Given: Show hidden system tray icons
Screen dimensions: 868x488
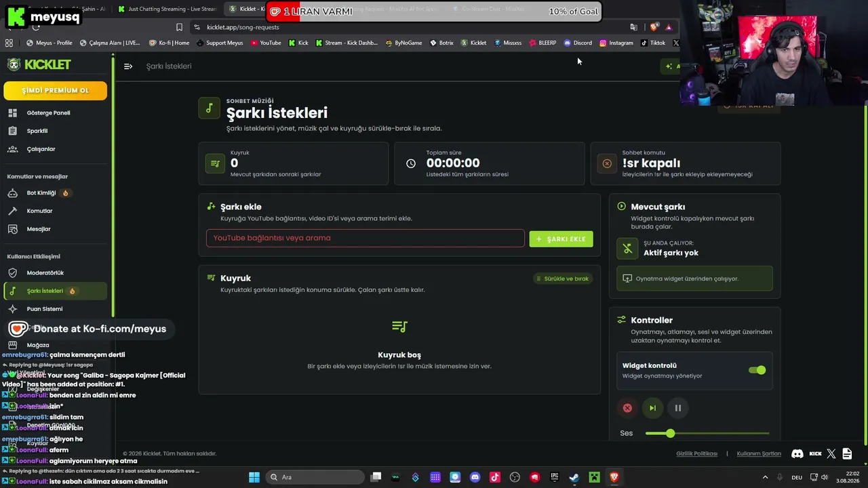Looking at the screenshot, I should [765, 477].
